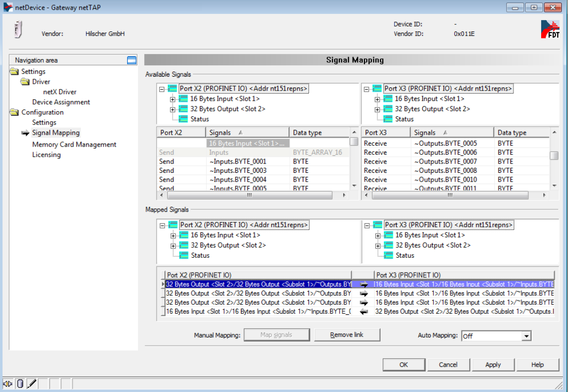Image resolution: width=568 pixels, height=392 pixels.
Task: Expand 16 Bytes Input under Port X3 Available
Action: (377, 99)
